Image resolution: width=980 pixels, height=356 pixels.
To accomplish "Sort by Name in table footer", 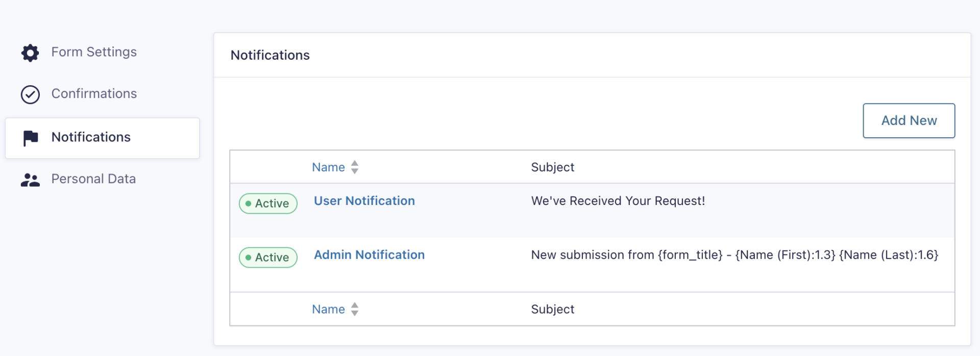I will click(328, 309).
